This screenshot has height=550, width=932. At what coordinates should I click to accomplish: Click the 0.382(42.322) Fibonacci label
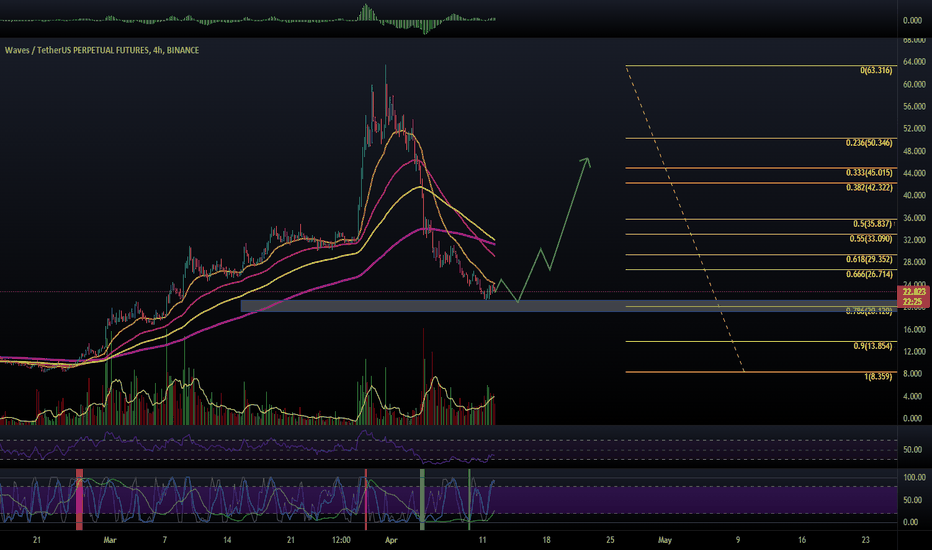869,187
